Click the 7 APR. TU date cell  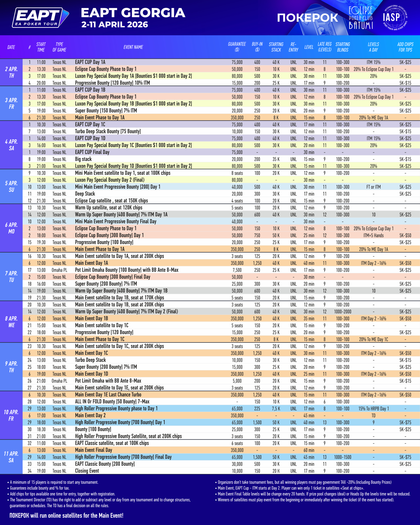click(x=11, y=277)
